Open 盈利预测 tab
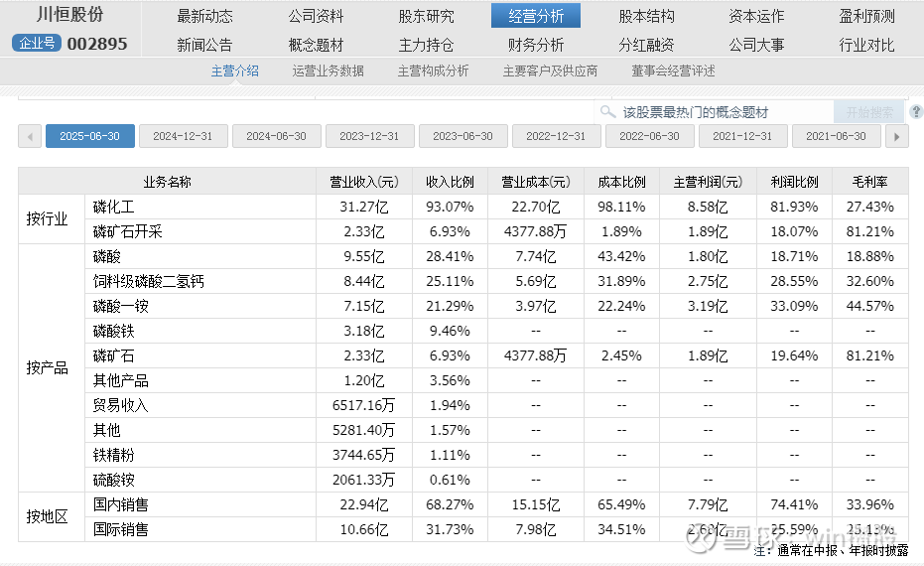 coord(866,16)
